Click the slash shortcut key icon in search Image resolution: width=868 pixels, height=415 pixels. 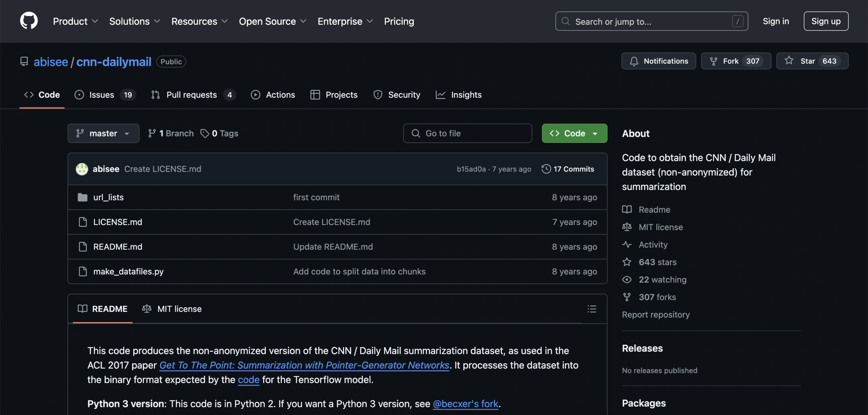[x=738, y=21]
